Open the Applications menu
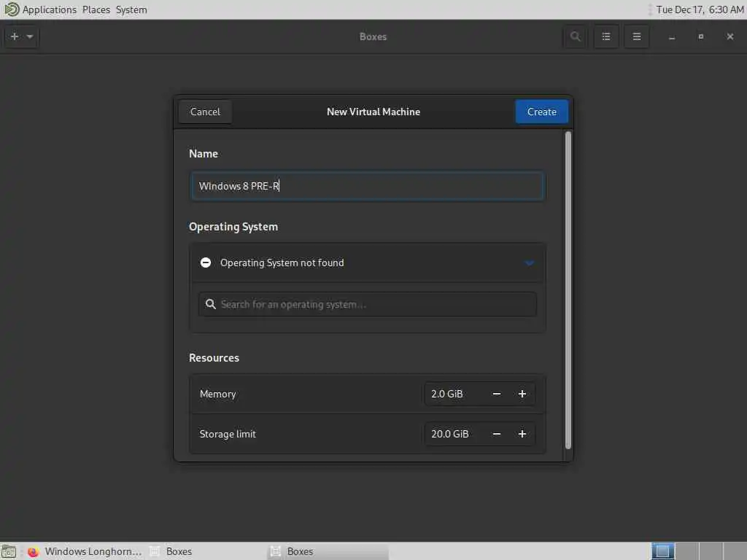The image size is (747, 560). [x=49, y=9]
